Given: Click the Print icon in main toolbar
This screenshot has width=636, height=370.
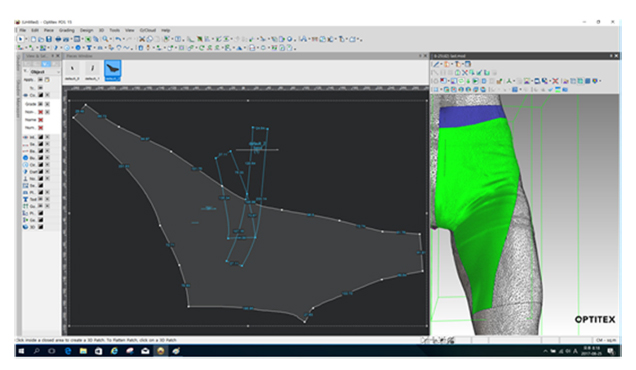Looking at the screenshot, I should pos(58,39).
